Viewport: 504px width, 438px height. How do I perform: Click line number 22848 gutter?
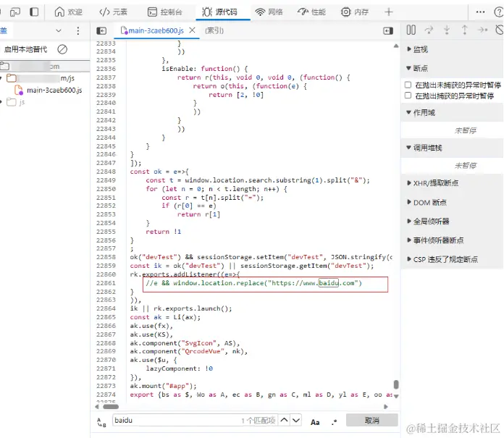click(x=106, y=172)
